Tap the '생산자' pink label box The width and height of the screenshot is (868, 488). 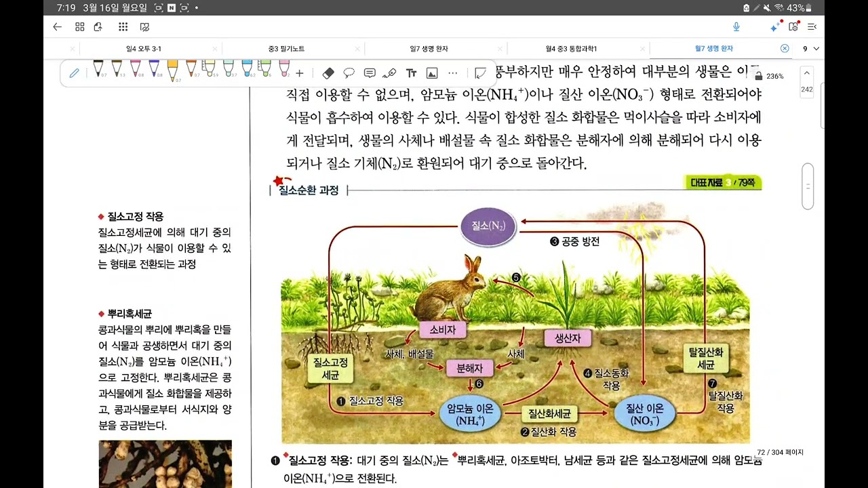(x=568, y=338)
